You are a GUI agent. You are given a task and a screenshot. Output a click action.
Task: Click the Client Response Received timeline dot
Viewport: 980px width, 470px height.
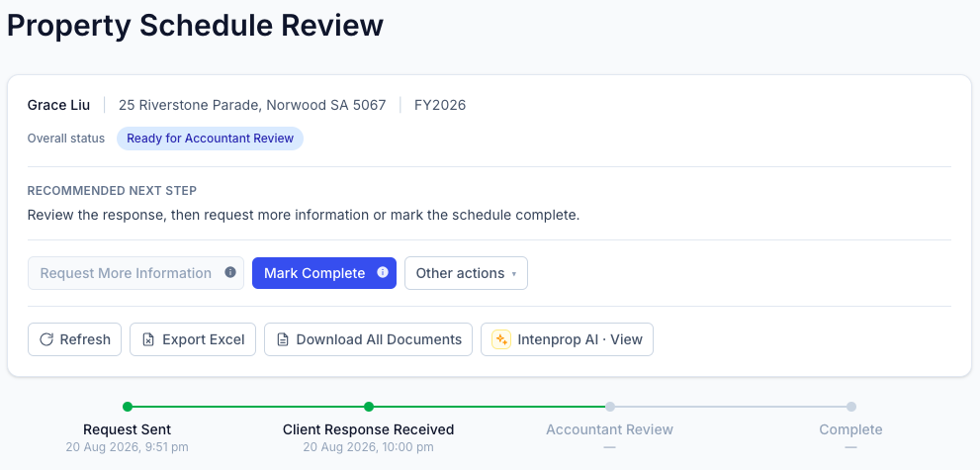[369, 407]
